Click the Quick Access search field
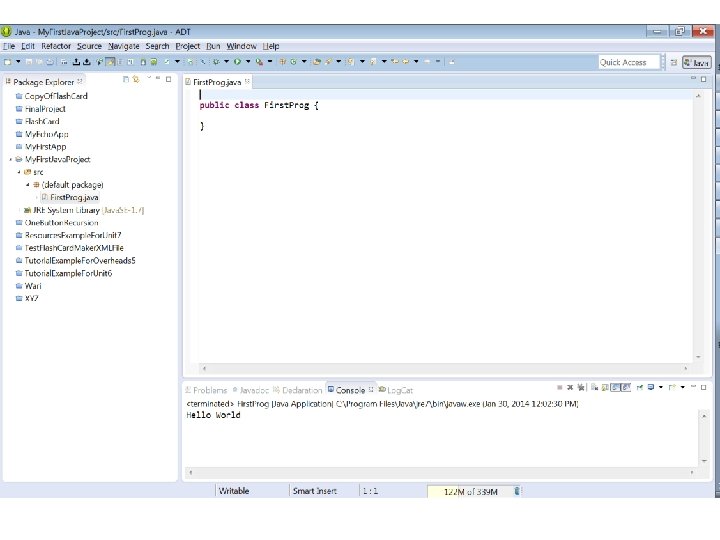This screenshot has width=720, height=540. point(629,62)
